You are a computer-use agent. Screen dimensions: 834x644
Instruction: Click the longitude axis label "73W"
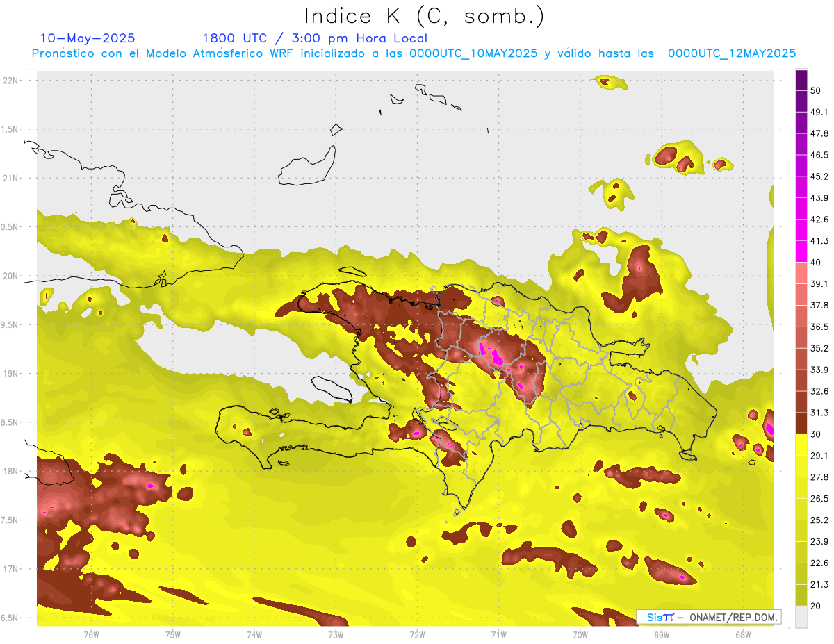(336, 636)
